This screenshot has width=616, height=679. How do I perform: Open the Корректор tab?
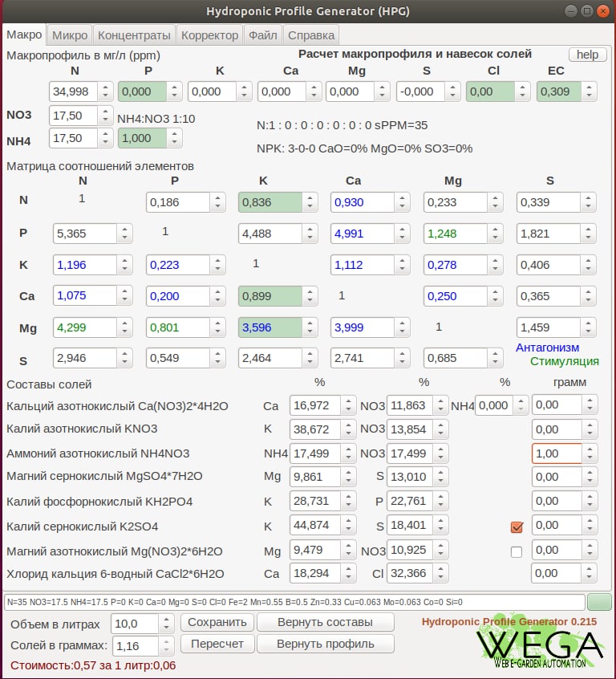[x=209, y=35]
